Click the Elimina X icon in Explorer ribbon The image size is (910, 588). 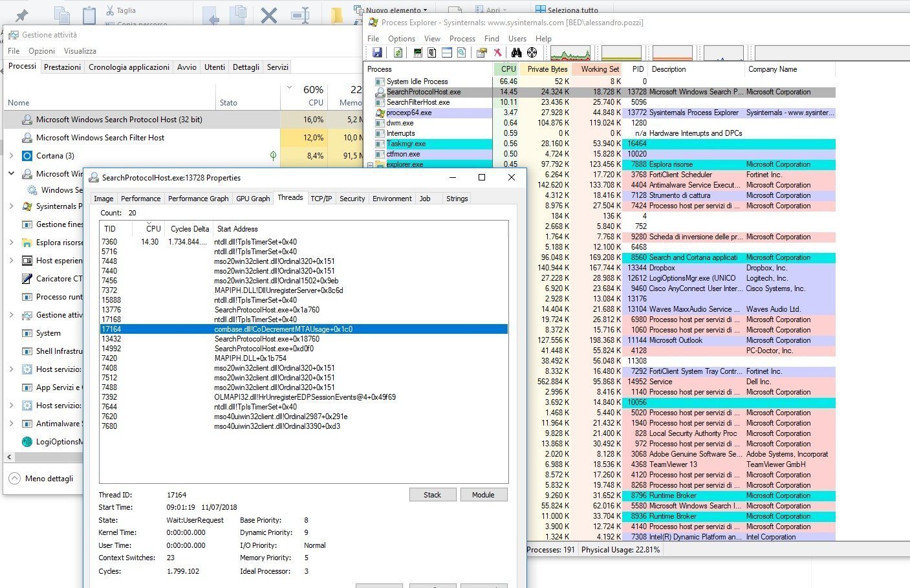269,15
